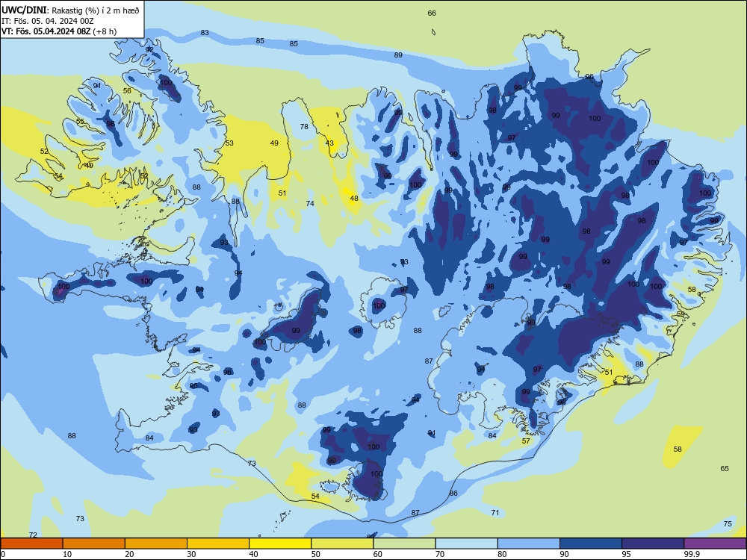Viewport: 747px width, 560px height.
Task: Click the humidity value '78' on the map
Action: [304, 127]
